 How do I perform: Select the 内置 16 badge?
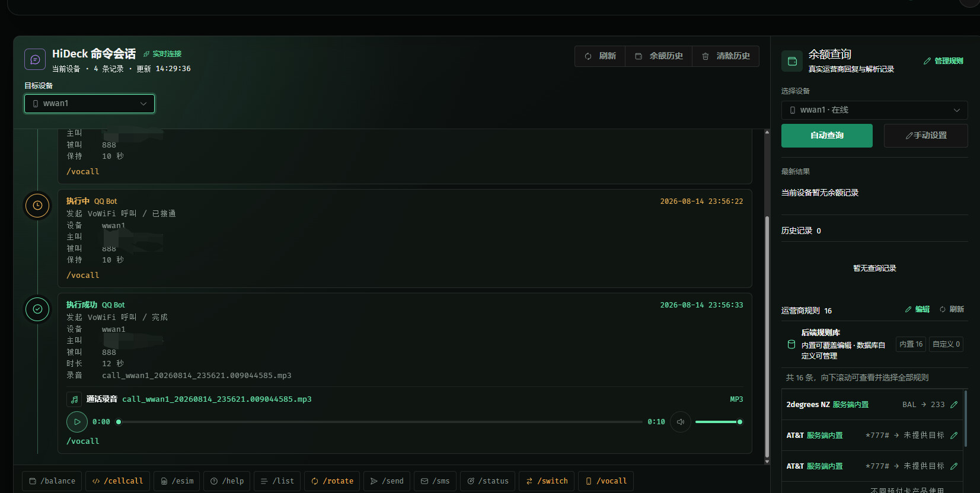[x=911, y=344]
